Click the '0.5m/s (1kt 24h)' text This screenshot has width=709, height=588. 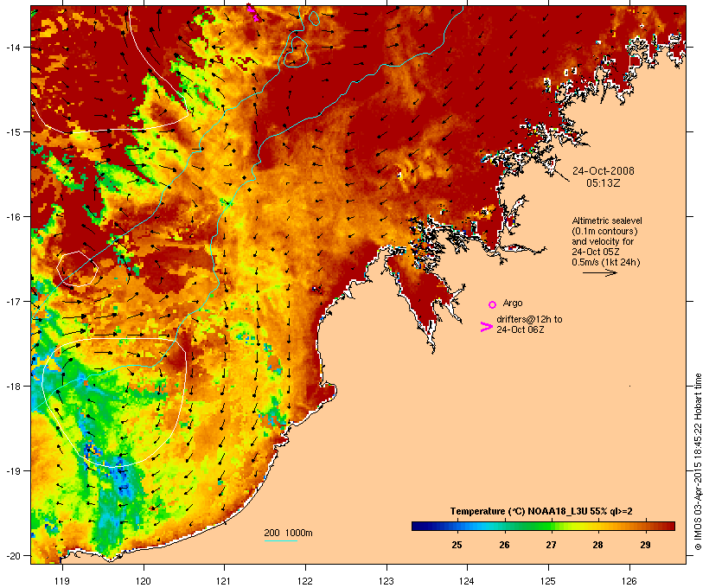[606, 262]
